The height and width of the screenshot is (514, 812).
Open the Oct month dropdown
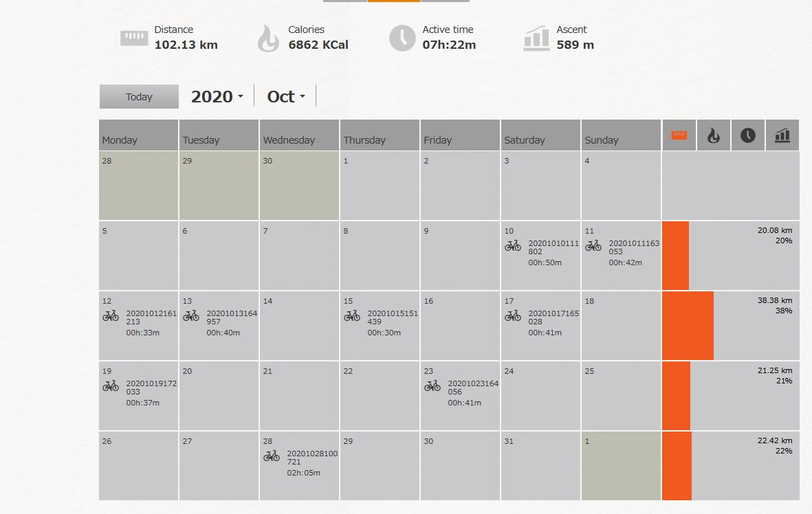coord(286,96)
